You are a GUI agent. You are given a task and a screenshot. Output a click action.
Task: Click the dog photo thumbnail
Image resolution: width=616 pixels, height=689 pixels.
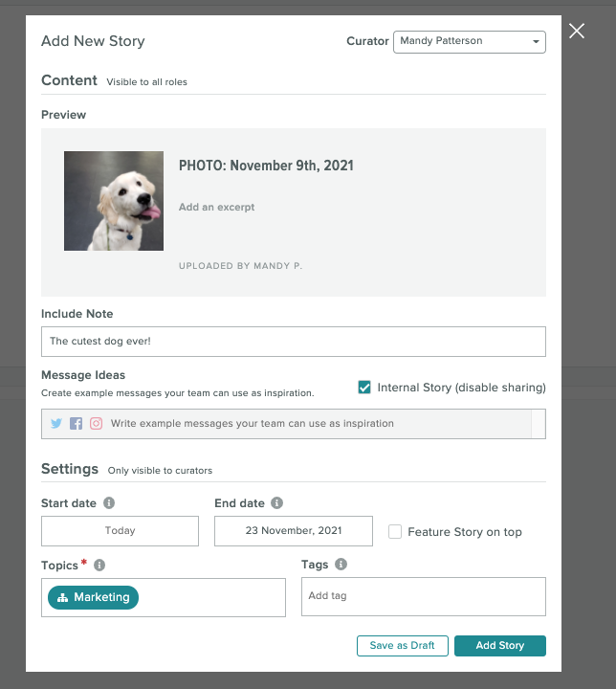(114, 201)
